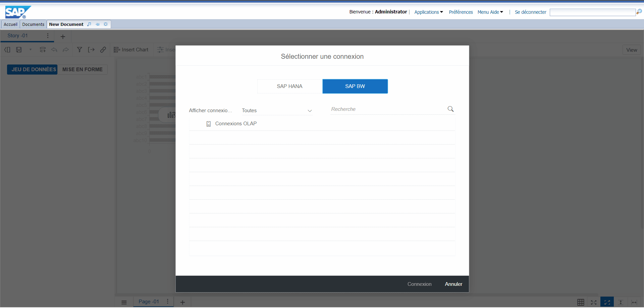The width and height of the screenshot is (644, 308).
Task: Click Sélectionner une connexion dialog title
Action: coord(322,56)
